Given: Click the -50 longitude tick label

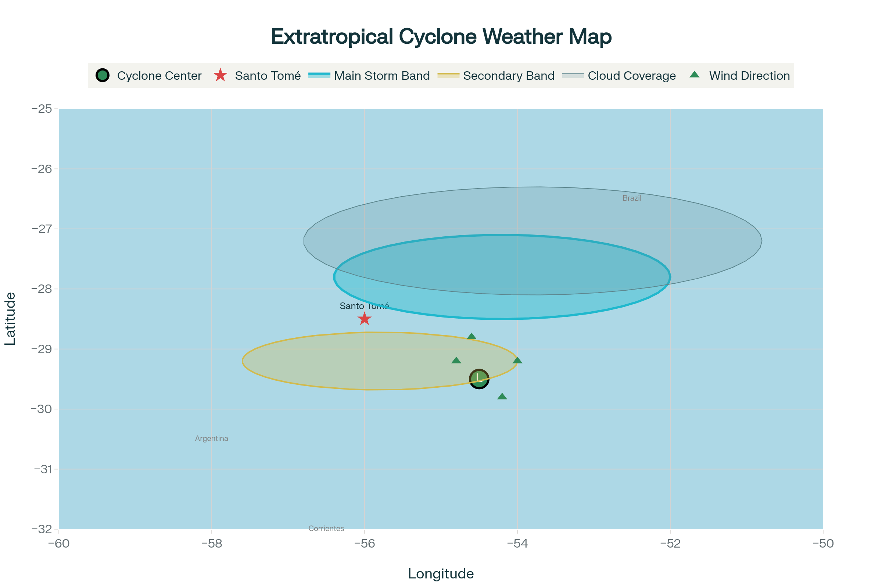Looking at the screenshot, I should (x=823, y=544).
